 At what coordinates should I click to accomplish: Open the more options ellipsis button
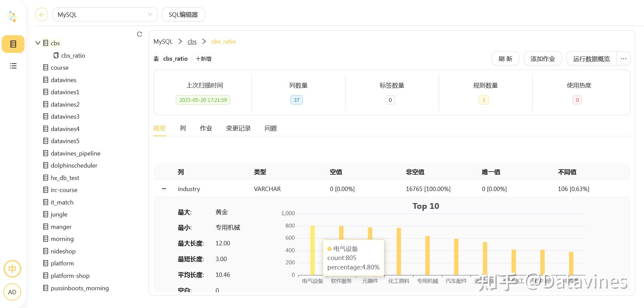(x=624, y=59)
